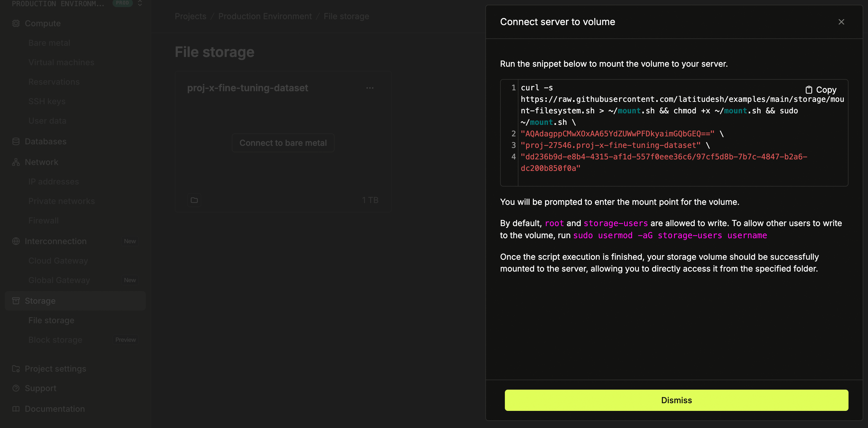Open Block storage preview item
868x428 pixels.
[55, 340]
